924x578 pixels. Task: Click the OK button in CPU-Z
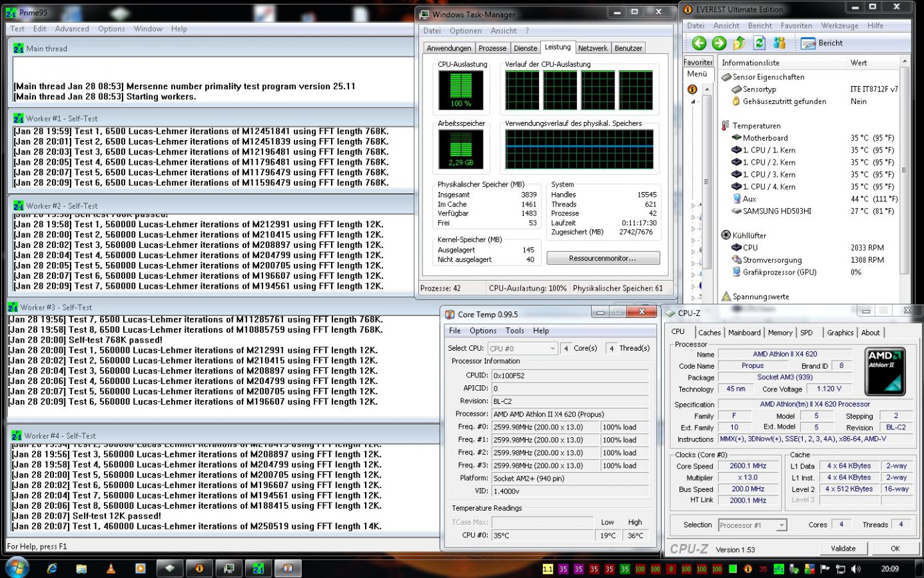(895, 549)
